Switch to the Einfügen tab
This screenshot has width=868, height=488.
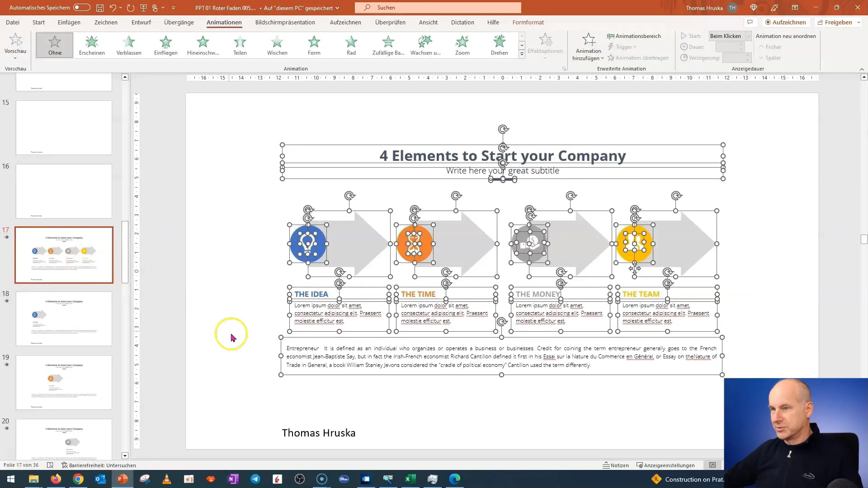click(x=69, y=22)
